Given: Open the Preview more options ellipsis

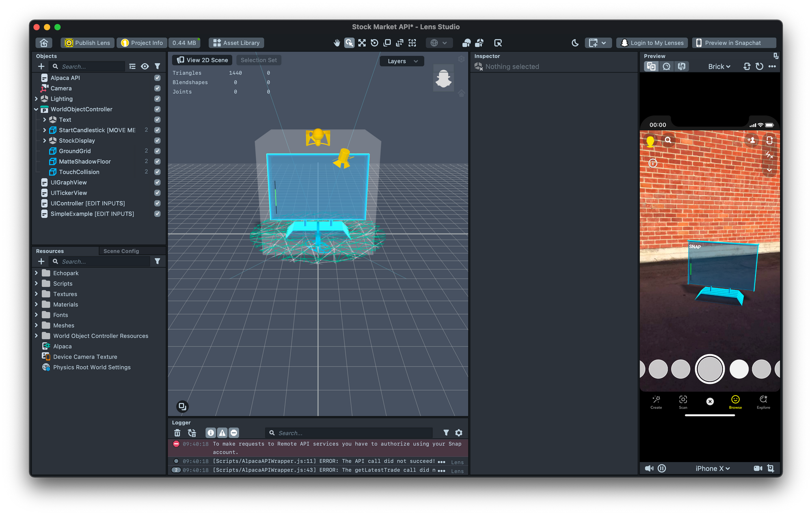Looking at the screenshot, I should (772, 66).
